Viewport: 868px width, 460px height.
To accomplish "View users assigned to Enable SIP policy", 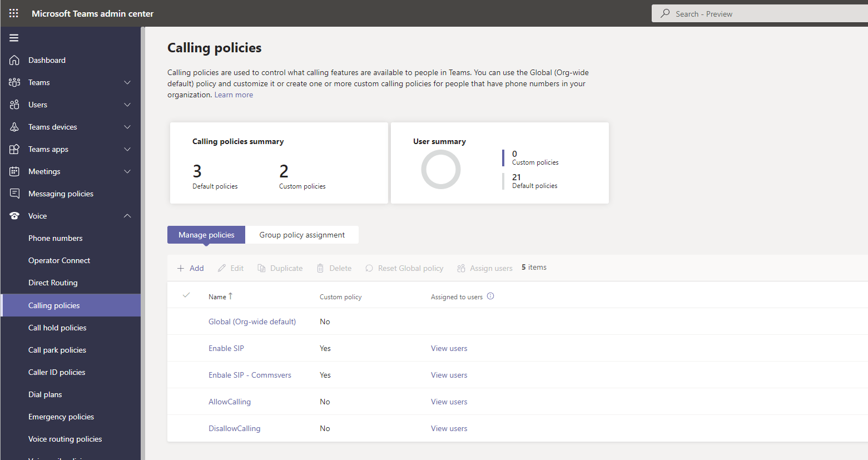I will (449, 348).
